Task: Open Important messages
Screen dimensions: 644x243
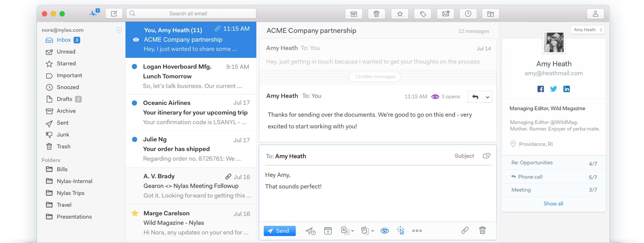Action: pyautogui.click(x=69, y=75)
